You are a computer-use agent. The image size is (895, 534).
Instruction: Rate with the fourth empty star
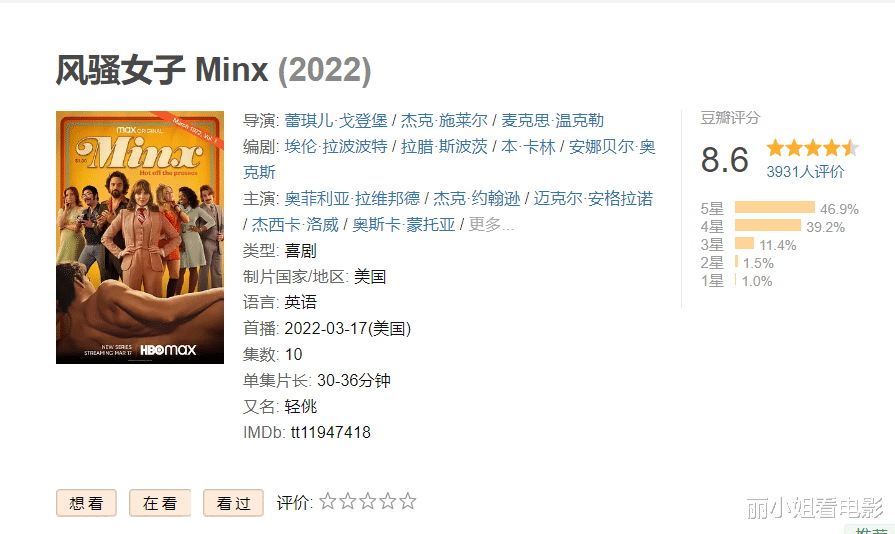click(x=388, y=501)
